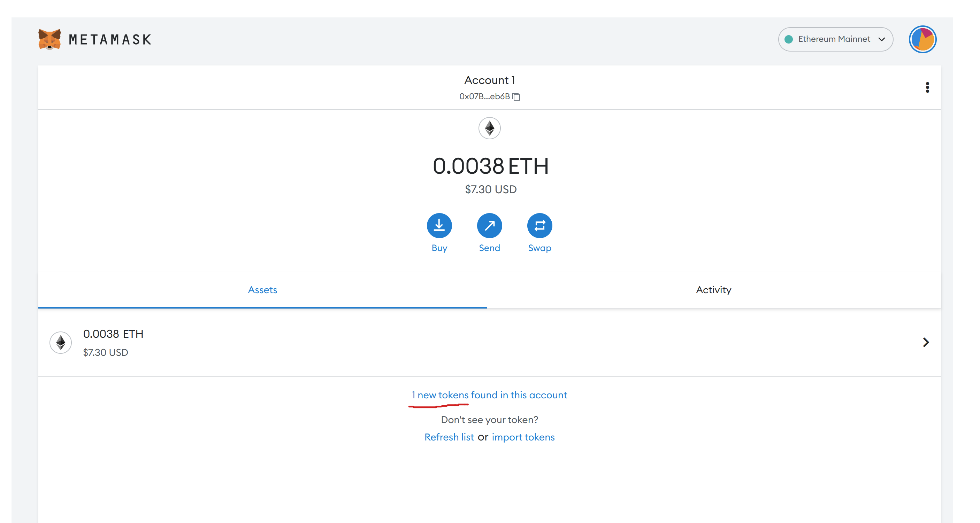980x523 pixels.
Task: Click the Ethereum logo above the balance
Action: pos(490,128)
